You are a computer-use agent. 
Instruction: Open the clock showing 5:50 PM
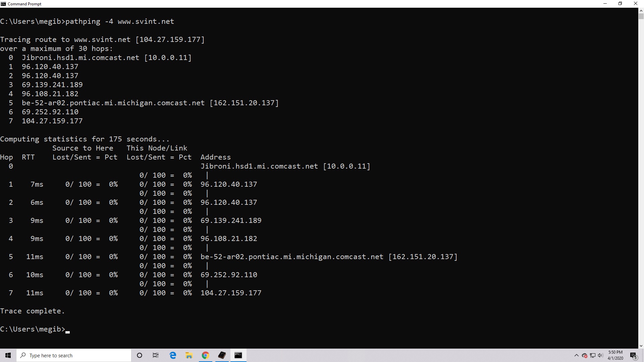[615, 355]
